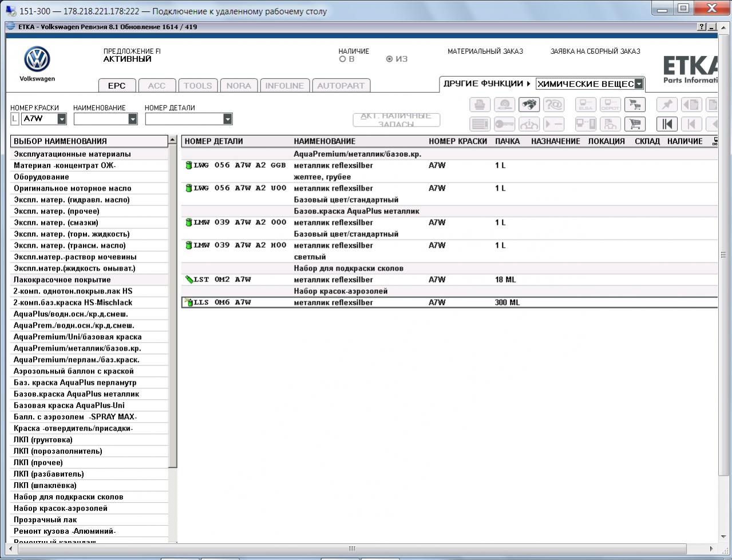Switch to the INFOLINE tab
732x560 pixels.
[284, 85]
